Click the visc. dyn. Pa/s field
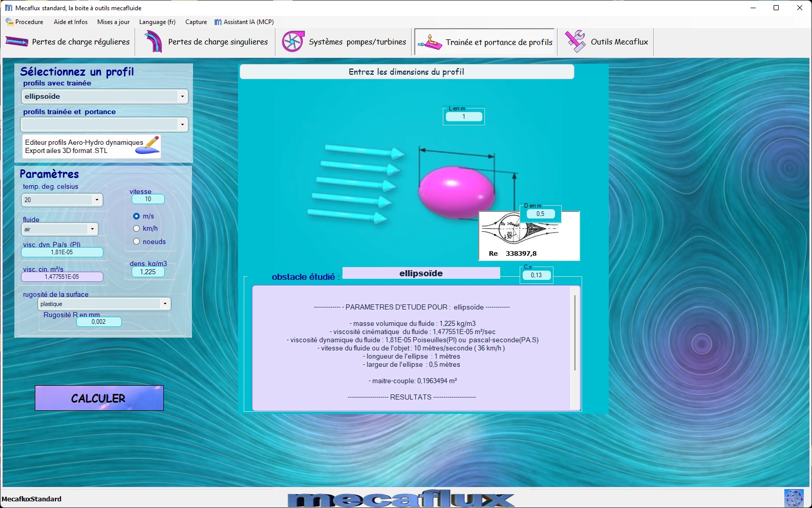 [62, 252]
